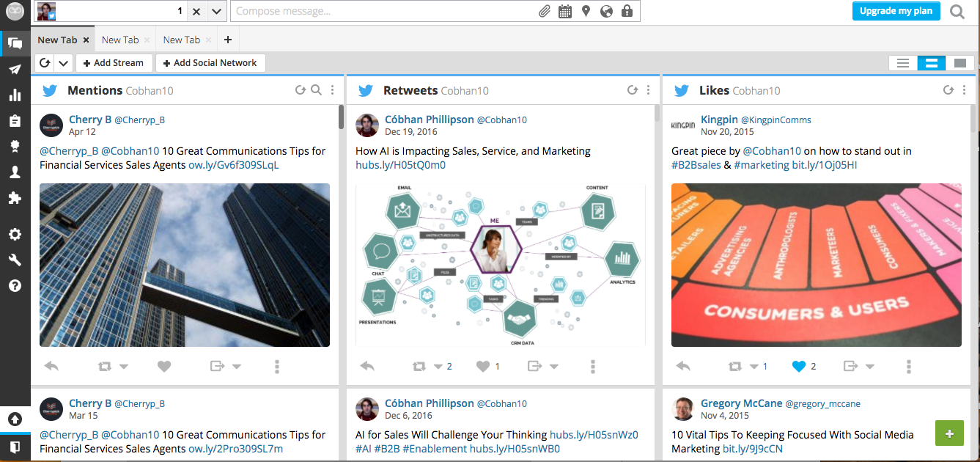The width and height of the screenshot is (980, 462).
Task: Open a new tab with the plus button
Action: 229,40
